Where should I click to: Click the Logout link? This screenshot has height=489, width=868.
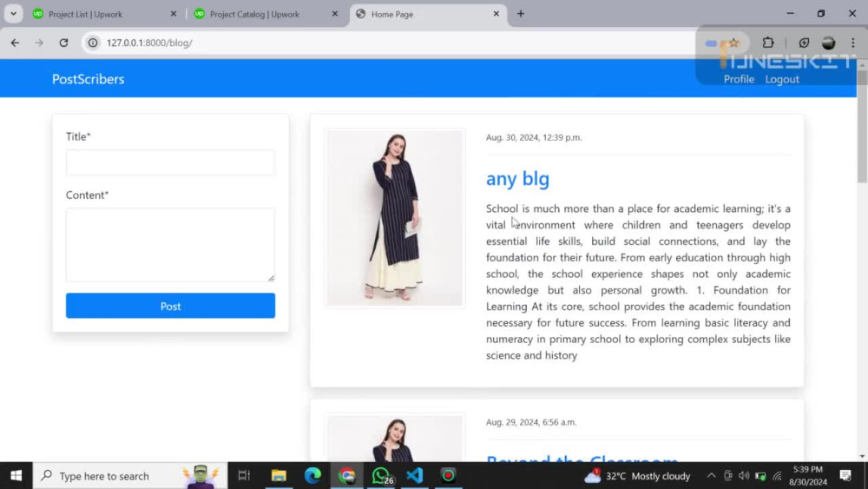coord(782,79)
